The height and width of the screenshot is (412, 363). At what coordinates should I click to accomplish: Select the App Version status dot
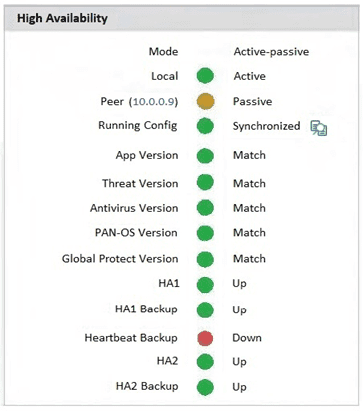tap(205, 156)
